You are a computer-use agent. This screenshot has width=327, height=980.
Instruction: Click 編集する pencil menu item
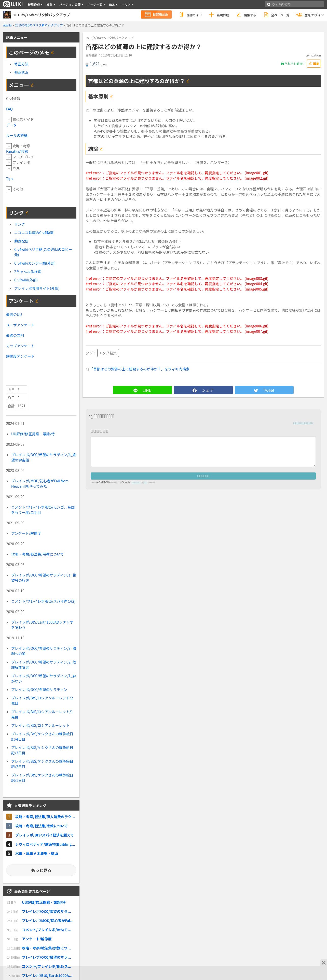point(246,15)
